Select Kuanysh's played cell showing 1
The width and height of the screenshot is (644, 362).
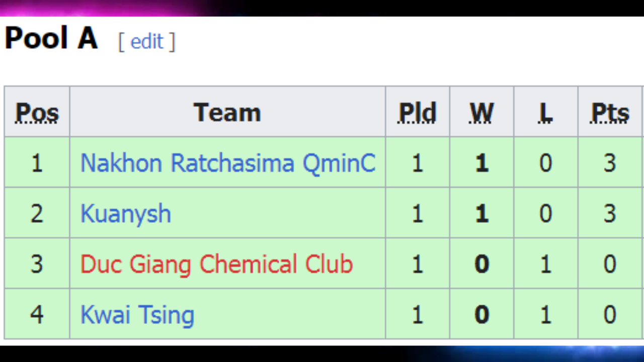click(x=418, y=213)
